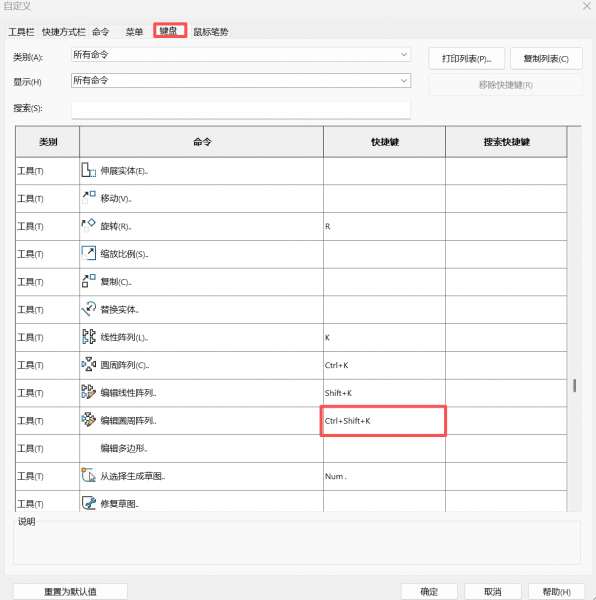Image resolution: width=596 pixels, height=600 pixels.
Task: Click the 命令 column header
Action: pos(202,142)
